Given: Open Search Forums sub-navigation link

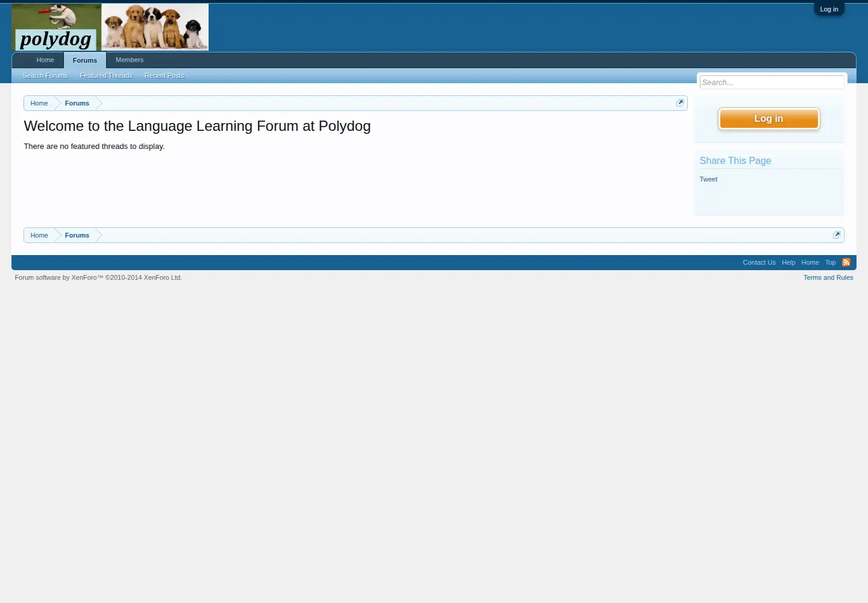Looking at the screenshot, I should click(x=45, y=76).
